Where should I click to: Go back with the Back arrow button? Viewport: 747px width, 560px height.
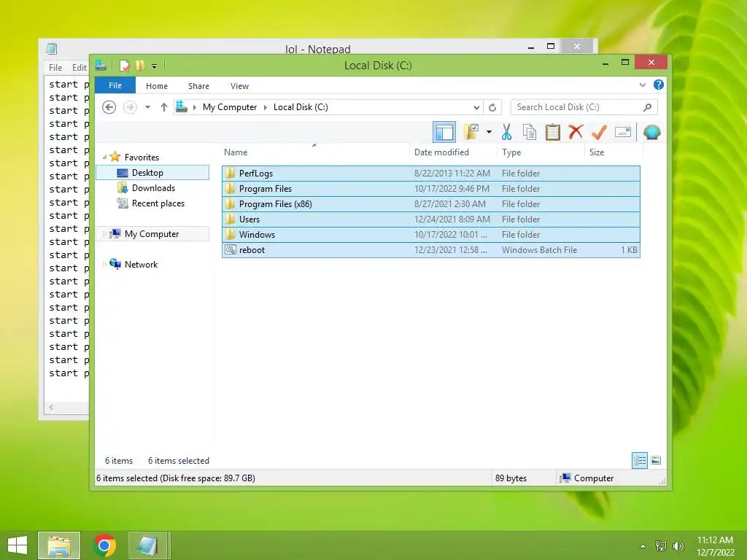pyautogui.click(x=109, y=107)
